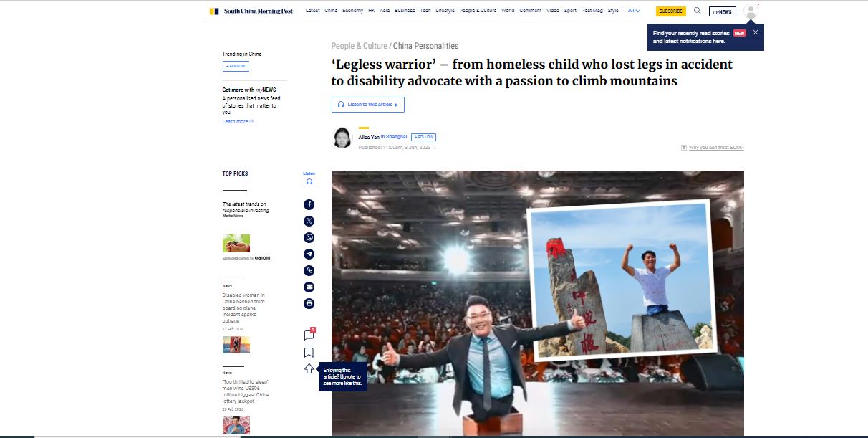Upvote the article arrow icon
This screenshot has width=868, height=438.
(309, 368)
